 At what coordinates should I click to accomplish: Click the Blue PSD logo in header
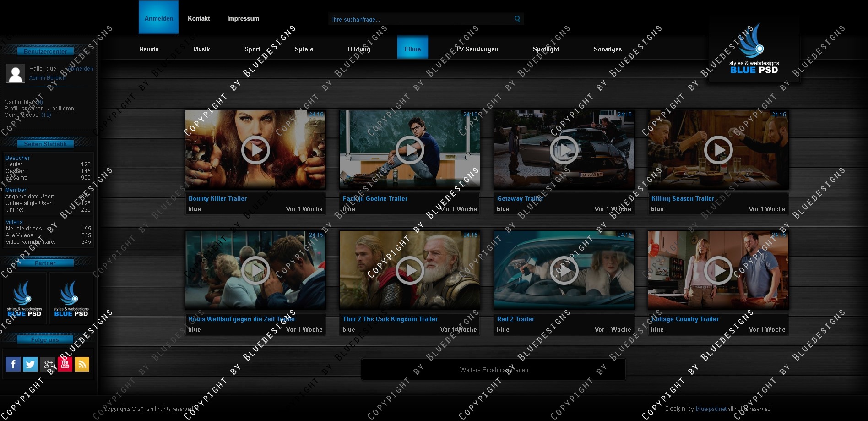[x=754, y=49]
